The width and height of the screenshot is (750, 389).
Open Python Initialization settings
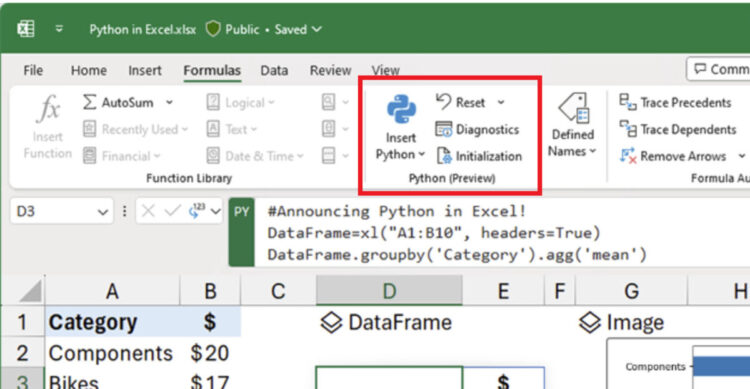point(478,156)
